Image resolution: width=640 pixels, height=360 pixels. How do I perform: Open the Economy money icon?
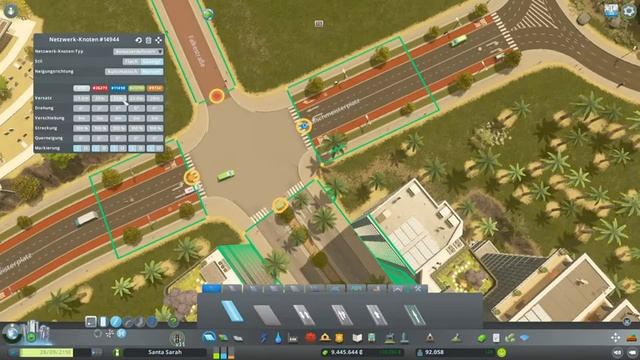(x=482, y=338)
